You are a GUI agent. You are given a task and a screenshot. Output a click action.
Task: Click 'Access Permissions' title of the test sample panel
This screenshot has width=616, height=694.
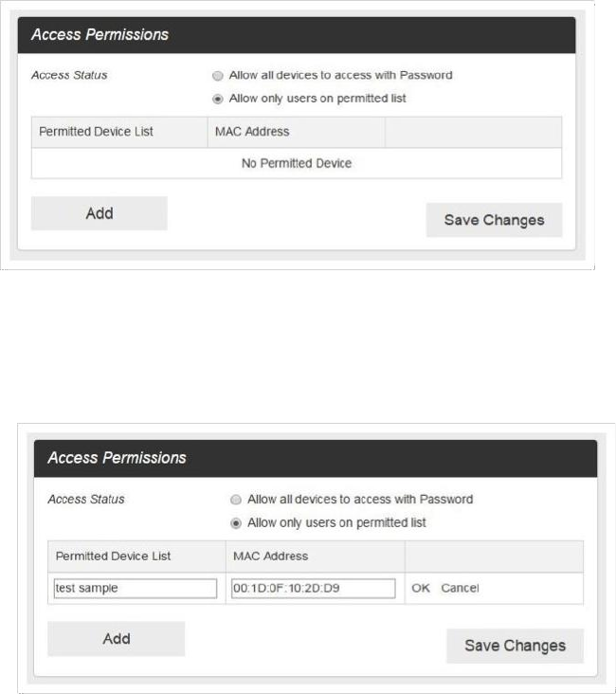click(117, 458)
